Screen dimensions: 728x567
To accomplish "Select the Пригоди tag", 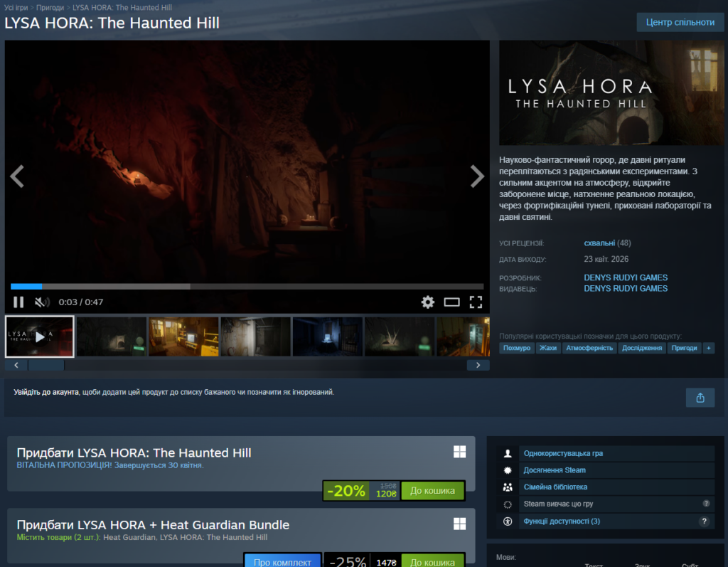I will click(x=684, y=348).
